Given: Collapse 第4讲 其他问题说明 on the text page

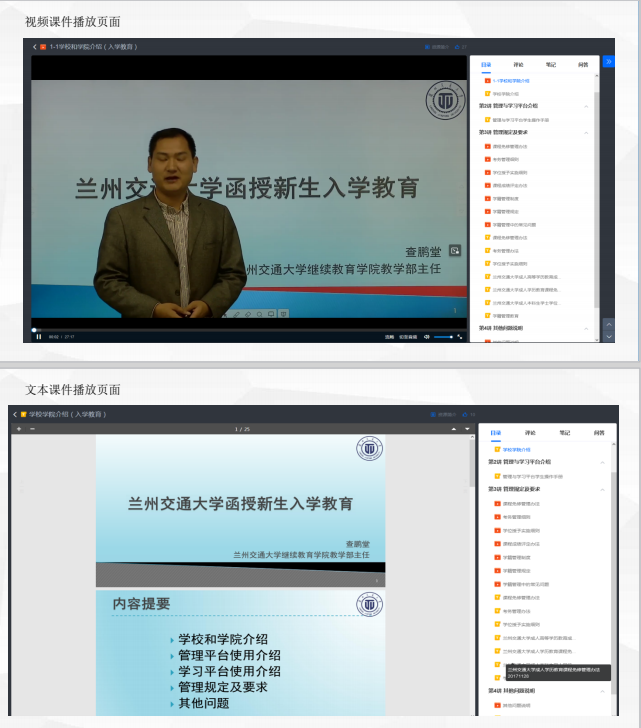Looking at the screenshot, I should 602,691.
